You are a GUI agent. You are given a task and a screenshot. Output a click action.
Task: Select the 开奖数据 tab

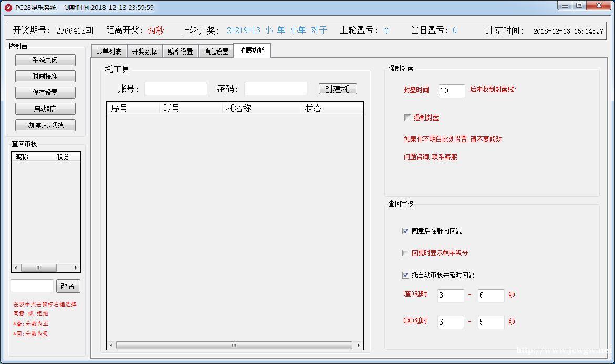point(144,51)
